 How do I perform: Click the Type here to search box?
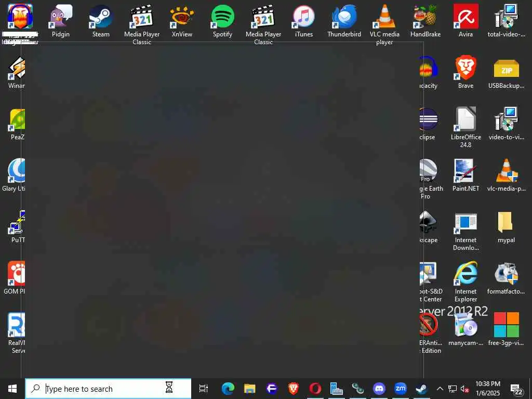[108, 389]
